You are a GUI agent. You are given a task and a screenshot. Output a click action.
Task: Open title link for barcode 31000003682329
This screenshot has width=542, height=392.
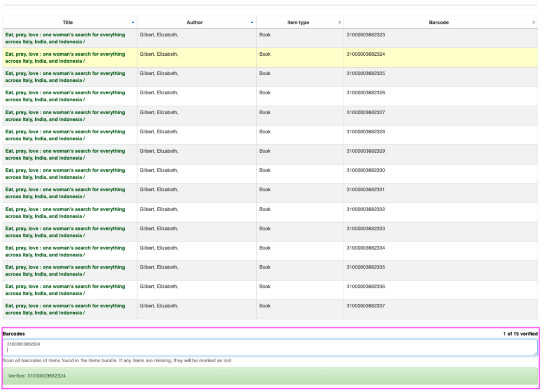[x=65, y=155]
